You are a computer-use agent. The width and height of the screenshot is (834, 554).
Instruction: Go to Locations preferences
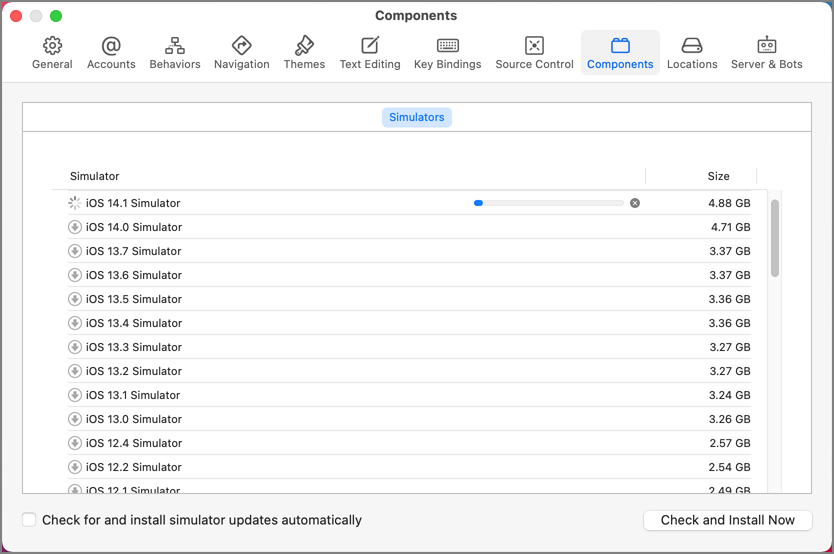692,53
